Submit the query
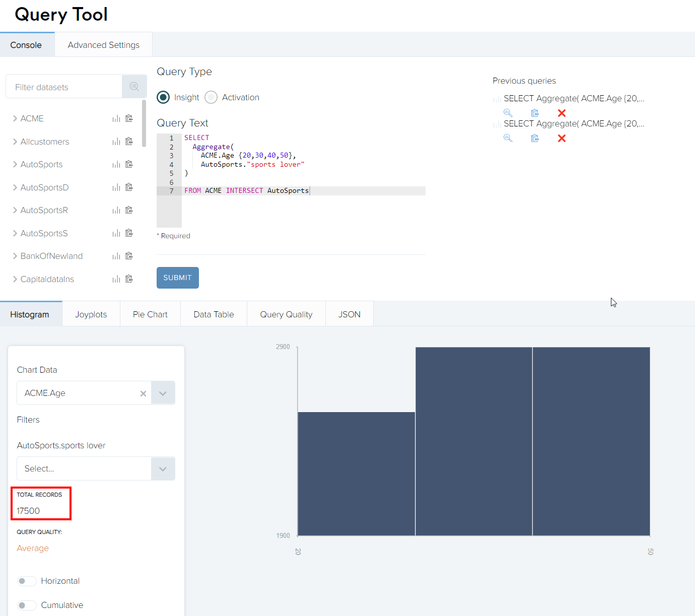Image resolution: width=695 pixels, height=616 pixels. click(178, 278)
